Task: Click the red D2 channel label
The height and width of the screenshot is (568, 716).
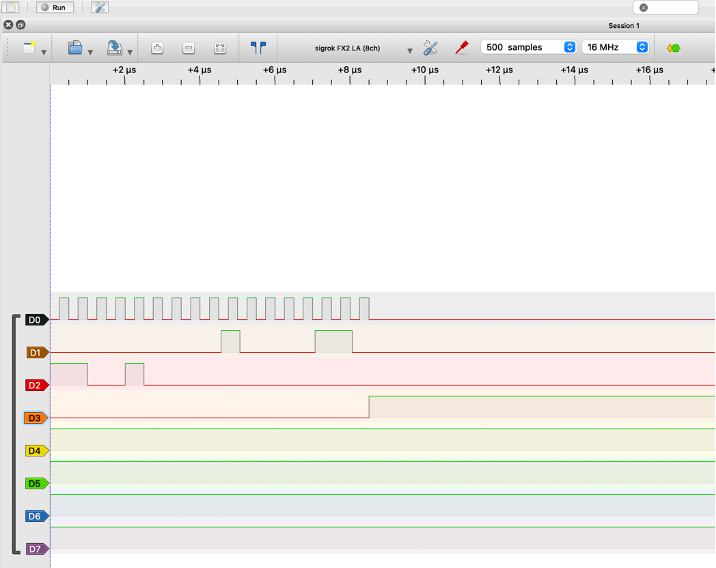Action: (35, 385)
